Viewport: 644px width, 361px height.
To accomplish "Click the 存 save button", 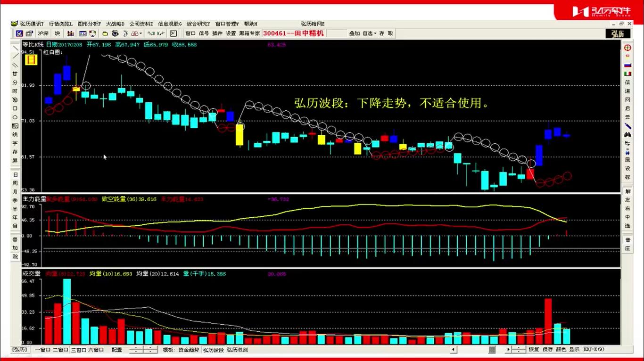I will click(382, 33).
